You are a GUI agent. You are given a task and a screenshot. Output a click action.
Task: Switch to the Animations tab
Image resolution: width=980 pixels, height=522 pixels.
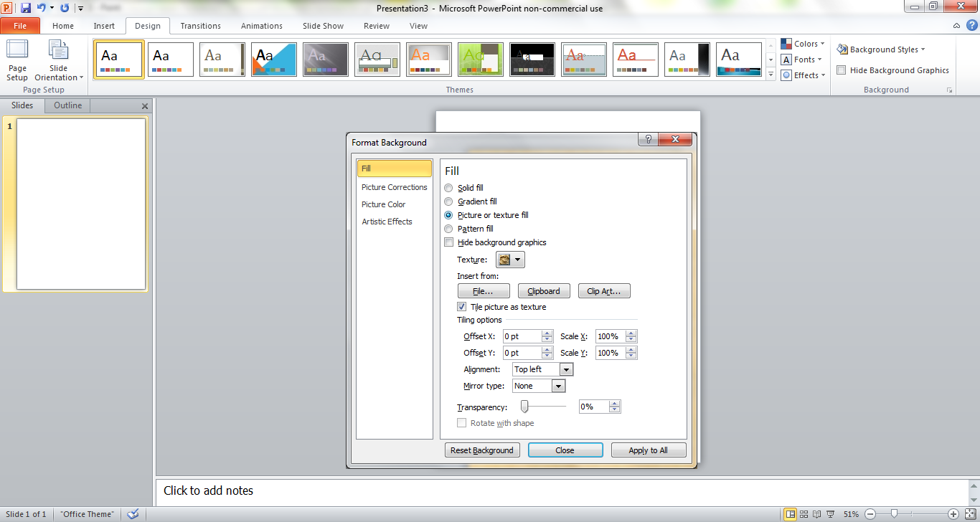(x=262, y=26)
